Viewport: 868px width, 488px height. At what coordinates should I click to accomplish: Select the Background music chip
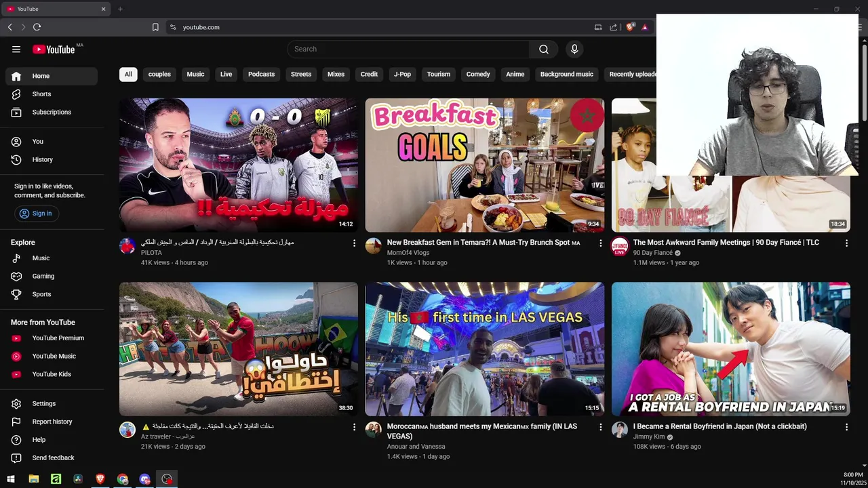pos(567,74)
